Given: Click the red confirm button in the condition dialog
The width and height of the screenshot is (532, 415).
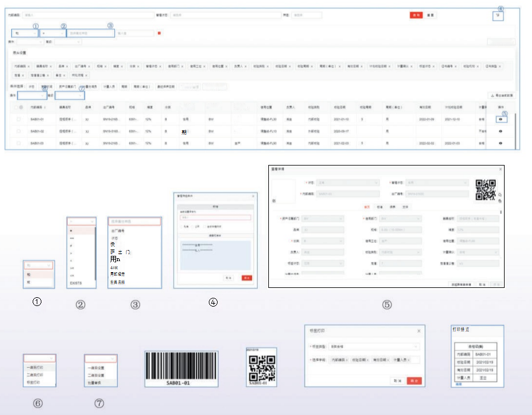Looking at the screenshot, I should (x=247, y=278).
